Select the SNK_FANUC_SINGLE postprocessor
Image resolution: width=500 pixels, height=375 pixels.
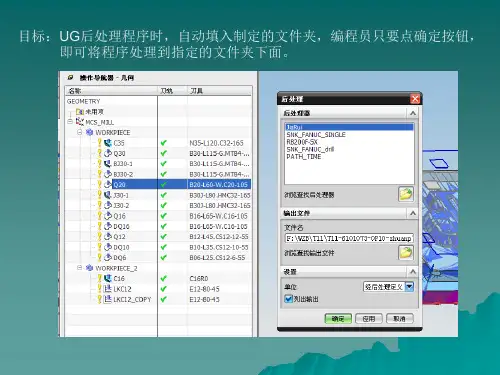tap(316, 135)
